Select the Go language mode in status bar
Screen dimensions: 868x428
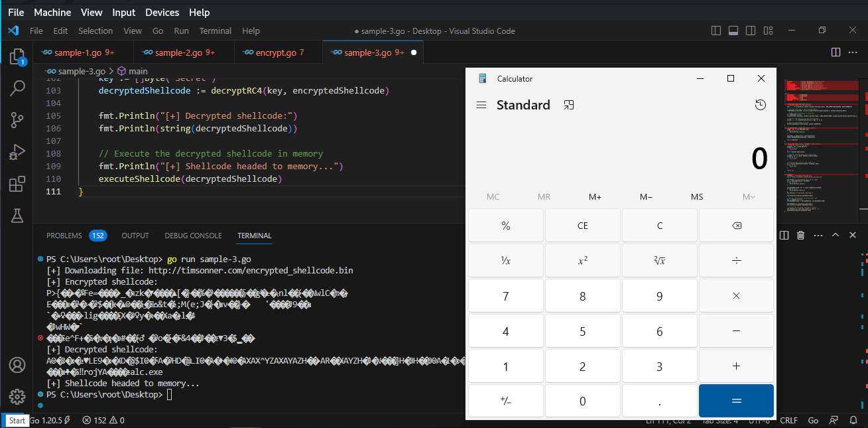813,421
